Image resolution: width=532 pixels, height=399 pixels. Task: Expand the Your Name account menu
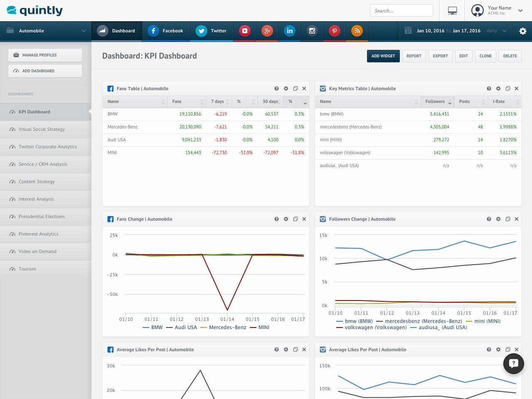tap(497, 10)
